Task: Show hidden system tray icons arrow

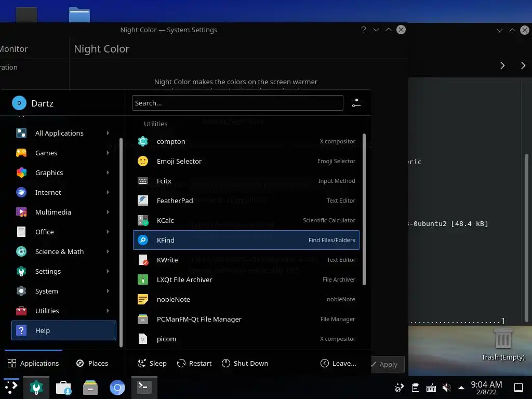Action: (x=461, y=388)
